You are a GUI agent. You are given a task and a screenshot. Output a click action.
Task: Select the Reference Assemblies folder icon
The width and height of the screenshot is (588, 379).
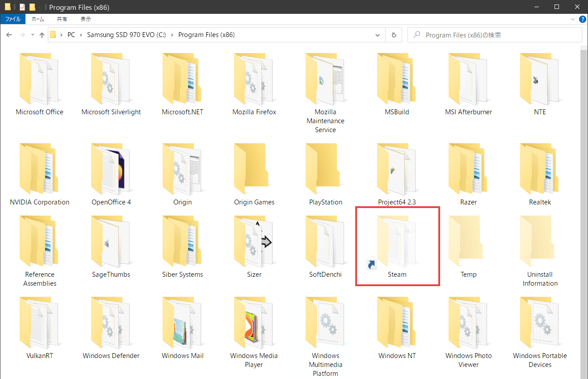click(x=39, y=242)
